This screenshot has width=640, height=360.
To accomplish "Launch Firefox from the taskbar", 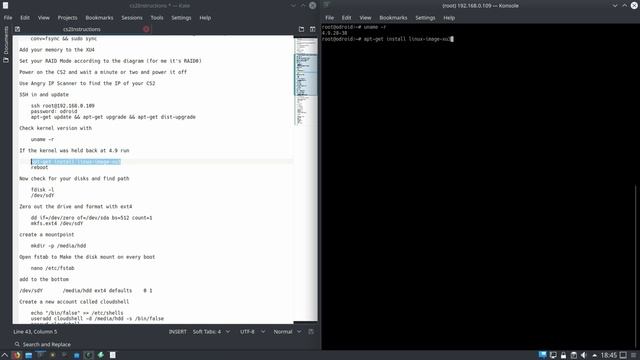I will pyautogui.click(x=17, y=355).
